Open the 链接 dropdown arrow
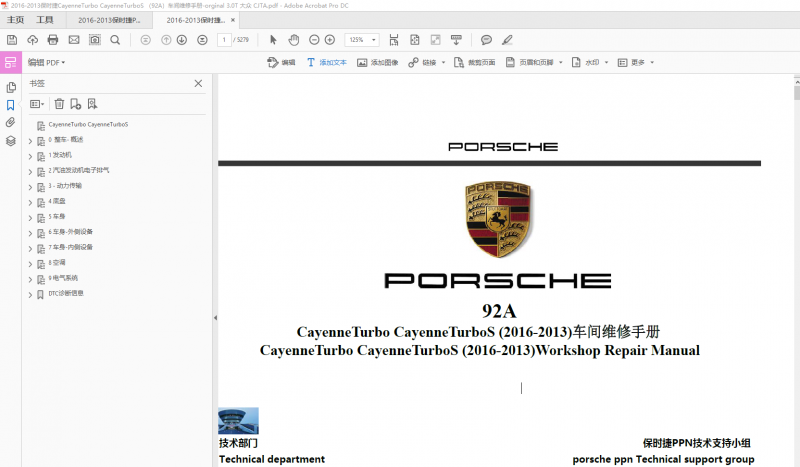The height and width of the screenshot is (467, 800). (443, 62)
